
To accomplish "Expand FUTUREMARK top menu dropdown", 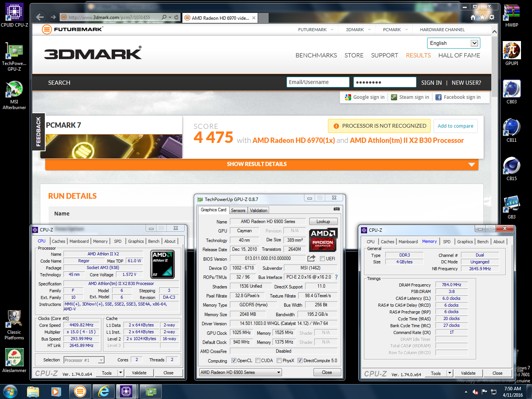I will [x=332, y=30].
